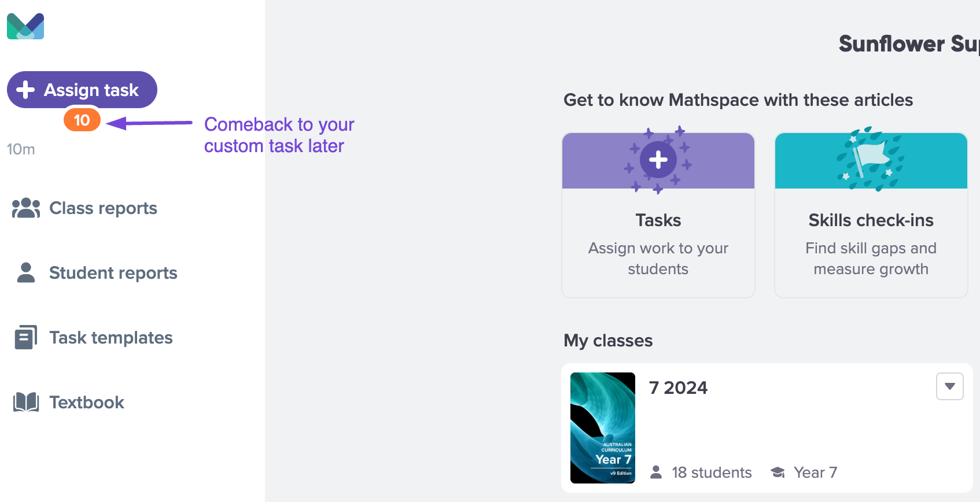
Task: Open Task templates from the sidebar
Action: 94,337
